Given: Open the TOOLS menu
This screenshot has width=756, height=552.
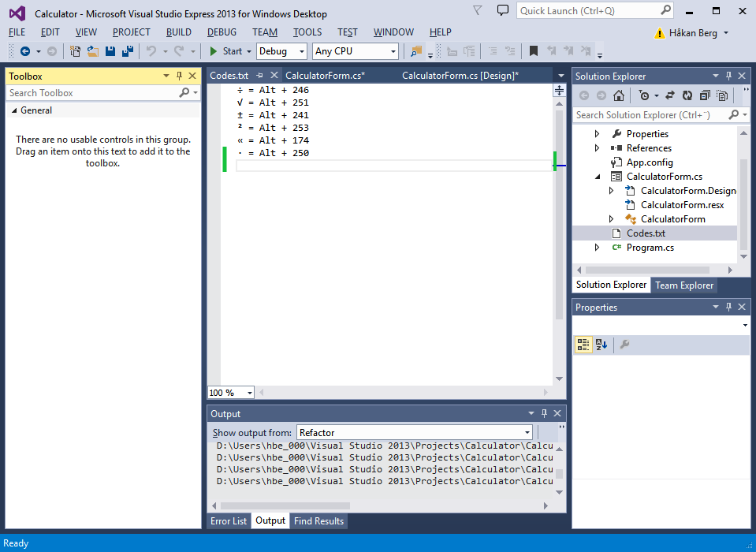Looking at the screenshot, I should (307, 32).
